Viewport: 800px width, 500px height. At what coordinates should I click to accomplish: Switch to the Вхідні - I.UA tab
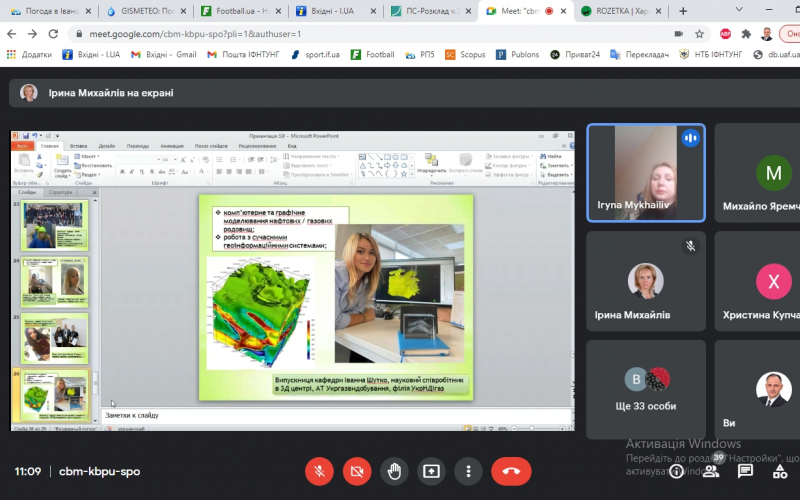point(337,11)
